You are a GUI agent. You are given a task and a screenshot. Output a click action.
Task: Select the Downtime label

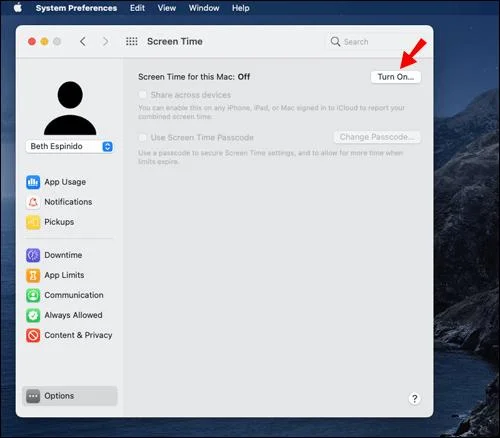point(63,255)
